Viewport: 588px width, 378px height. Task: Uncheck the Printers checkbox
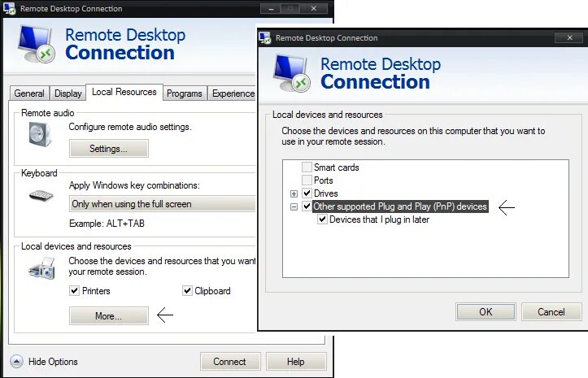pyautogui.click(x=74, y=291)
